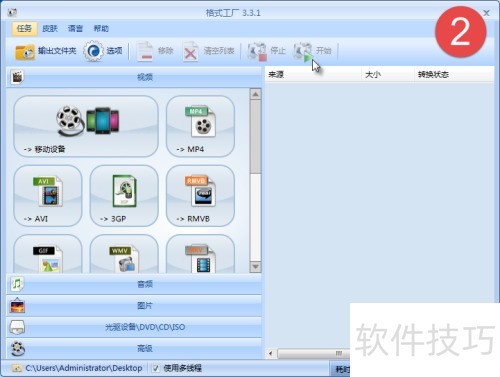Open the 输出文件夹 output folder button
The width and height of the screenshot is (500, 377).
46,51
